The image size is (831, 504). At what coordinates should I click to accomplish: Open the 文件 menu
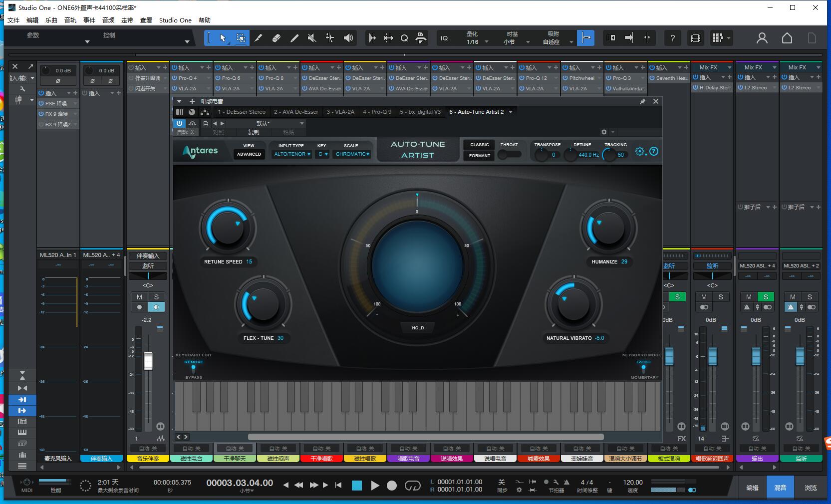point(13,20)
